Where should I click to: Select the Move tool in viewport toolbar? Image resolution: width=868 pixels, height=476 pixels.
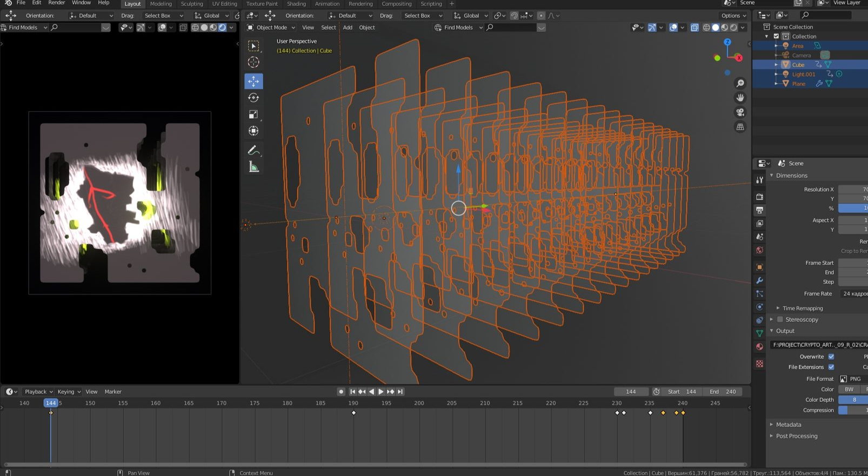253,81
